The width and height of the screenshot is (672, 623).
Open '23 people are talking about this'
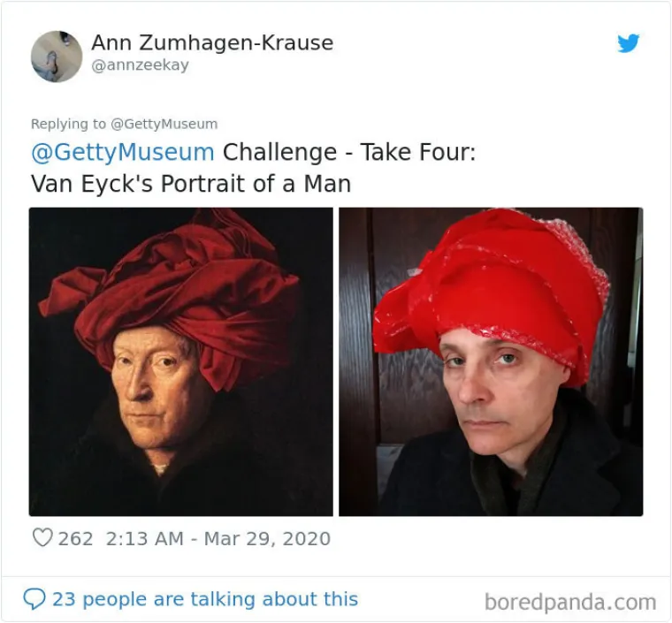(x=205, y=598)
